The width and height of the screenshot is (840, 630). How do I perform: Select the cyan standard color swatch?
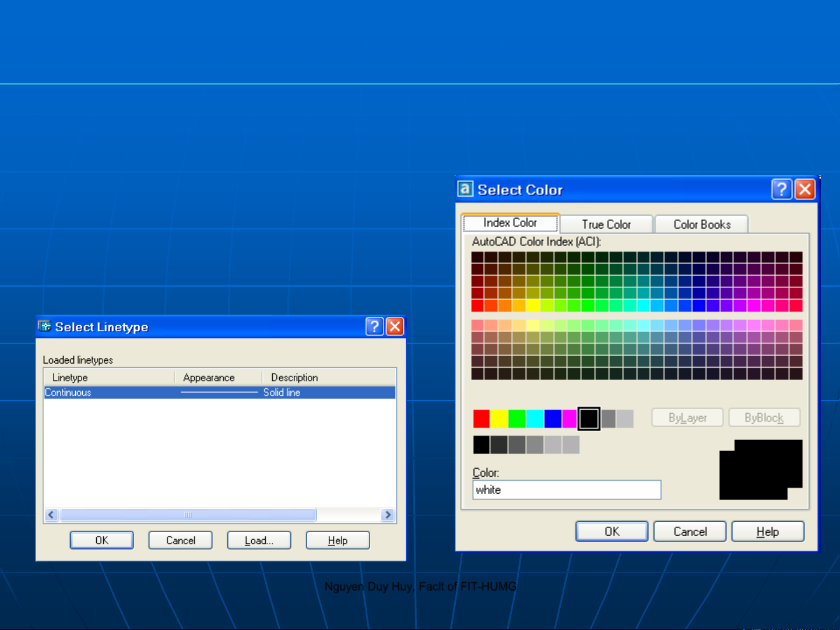pos(535,418)
